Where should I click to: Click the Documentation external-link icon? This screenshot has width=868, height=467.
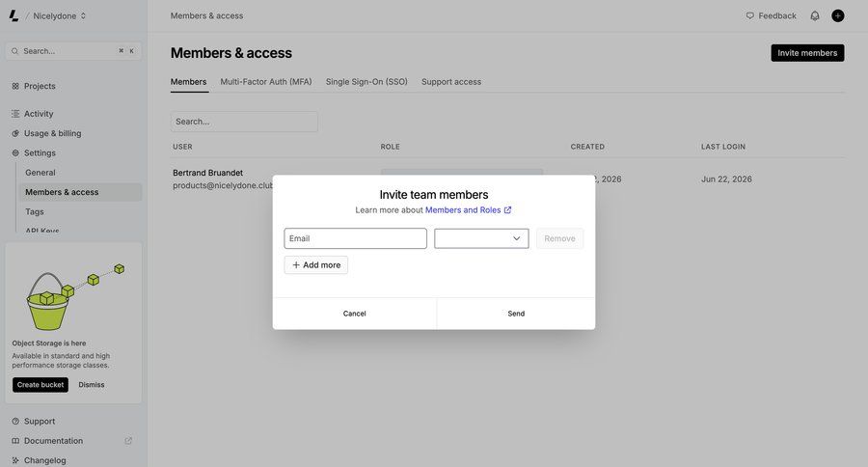pyautogui.click(x=128, y=441)
